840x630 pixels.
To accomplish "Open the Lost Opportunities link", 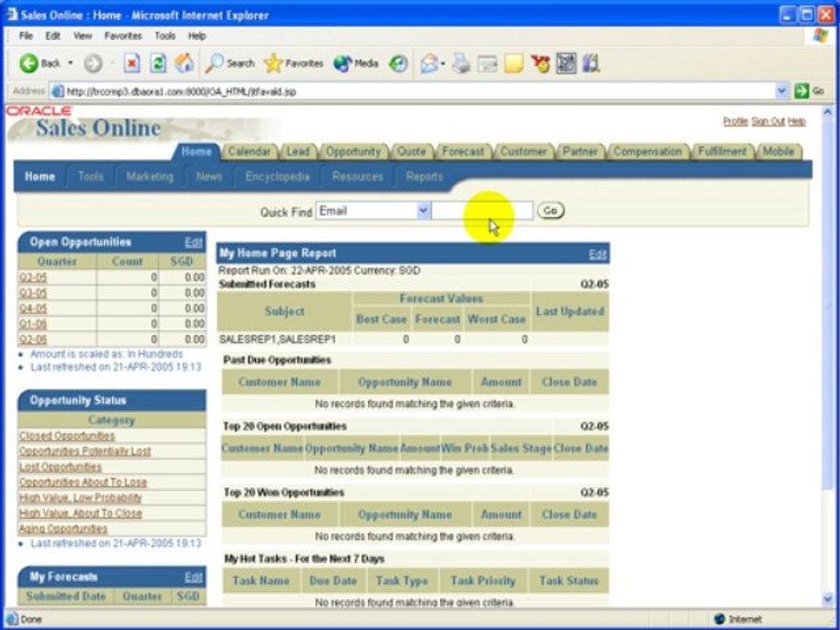I will (60, 466).
